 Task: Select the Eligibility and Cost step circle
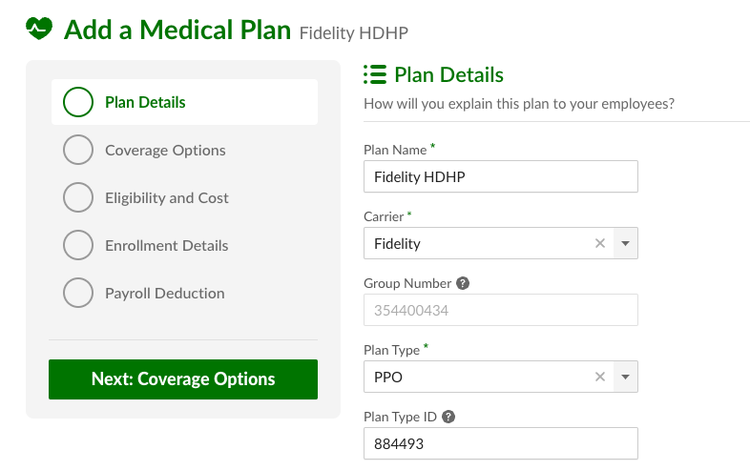(x=78, y=197)
